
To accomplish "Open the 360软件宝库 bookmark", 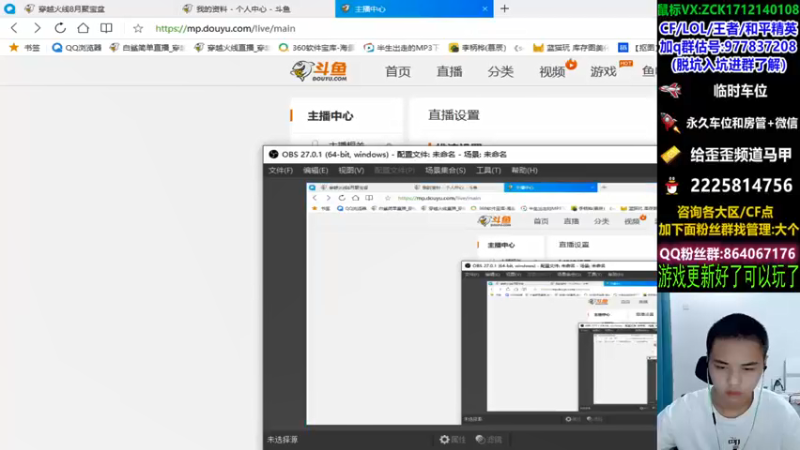I will pyautogui.click(x=316, y=47).
